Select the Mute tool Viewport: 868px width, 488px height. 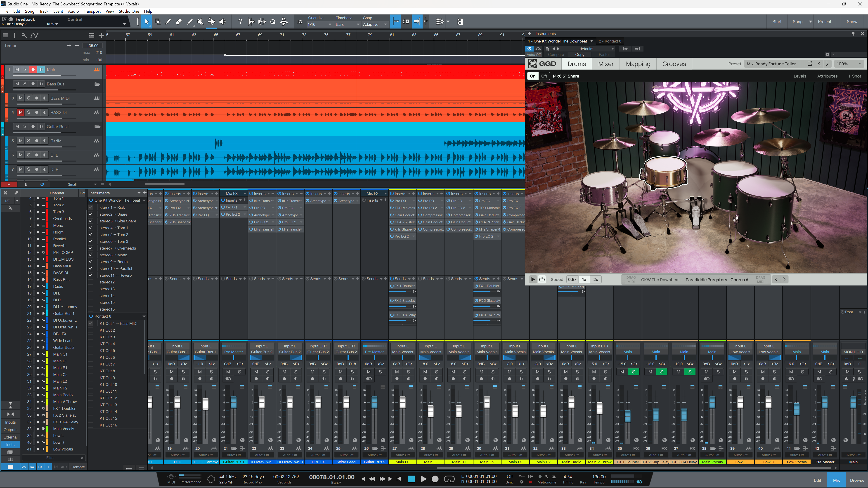(x=200, y=21)
